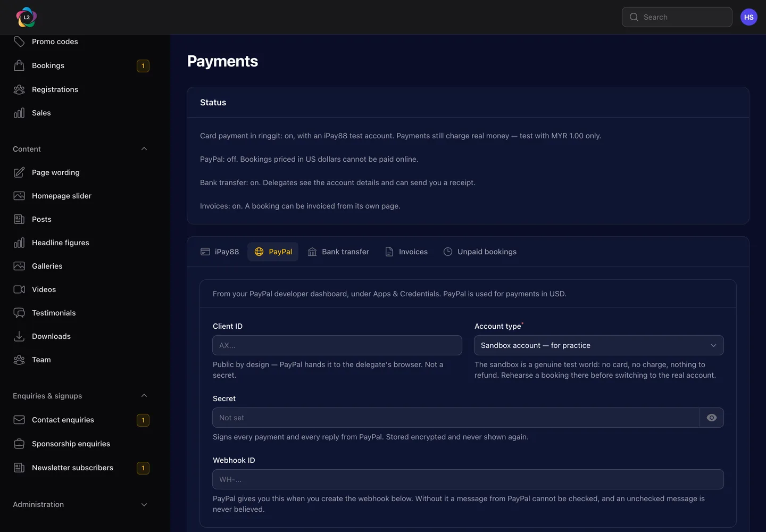This screenshot has width=766, height=532.
Task: Click the Bookings bag icon
Action: pyautogui.click(x=19, y=65)
